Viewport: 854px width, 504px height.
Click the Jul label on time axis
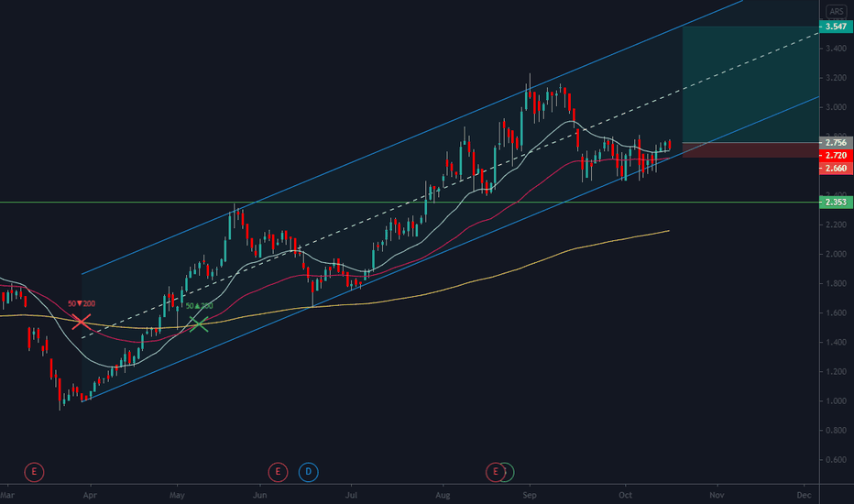pyautogui.click(x=351, y=495)
